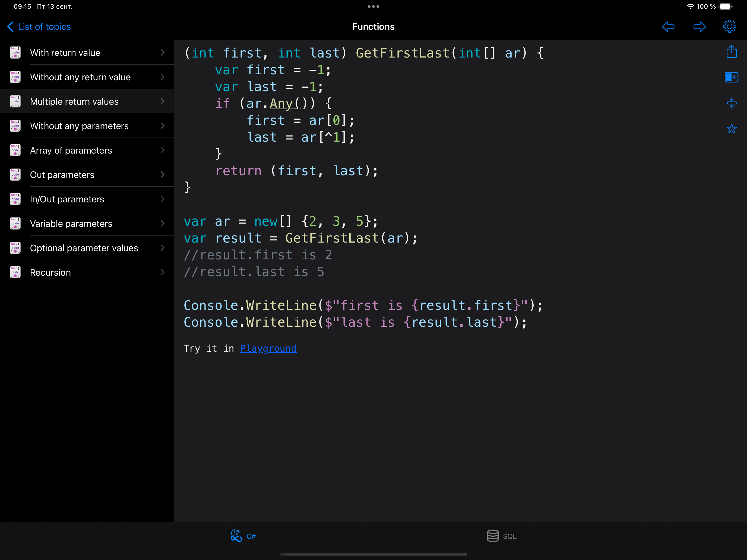Tap the battery status indicator
Viewport: 747px width, 560px height.
tap(726, 7)
